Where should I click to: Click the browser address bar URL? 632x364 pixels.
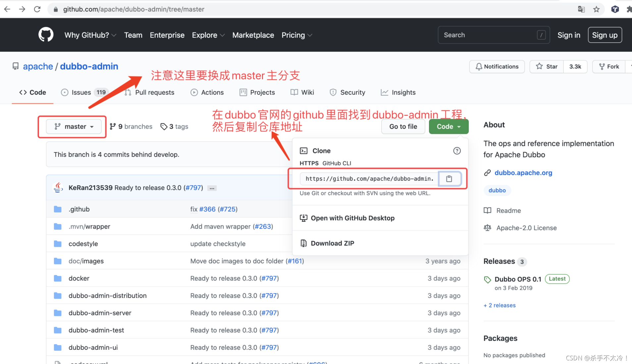(x=133, y=9)
